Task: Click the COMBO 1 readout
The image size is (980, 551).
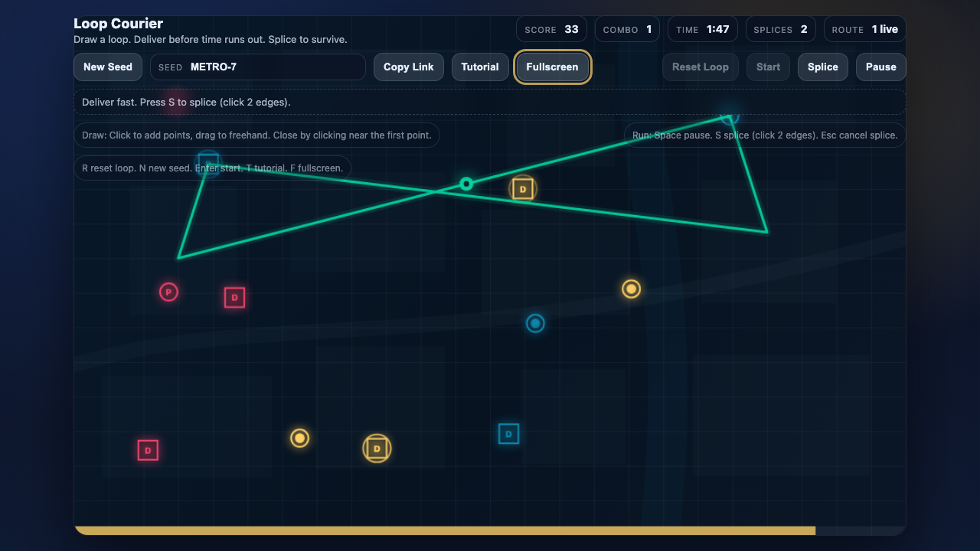Action: 627,29
